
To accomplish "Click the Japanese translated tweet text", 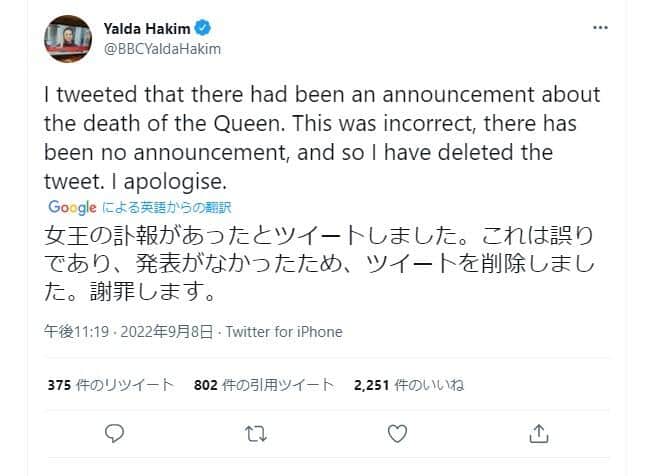I will point(320,266).
